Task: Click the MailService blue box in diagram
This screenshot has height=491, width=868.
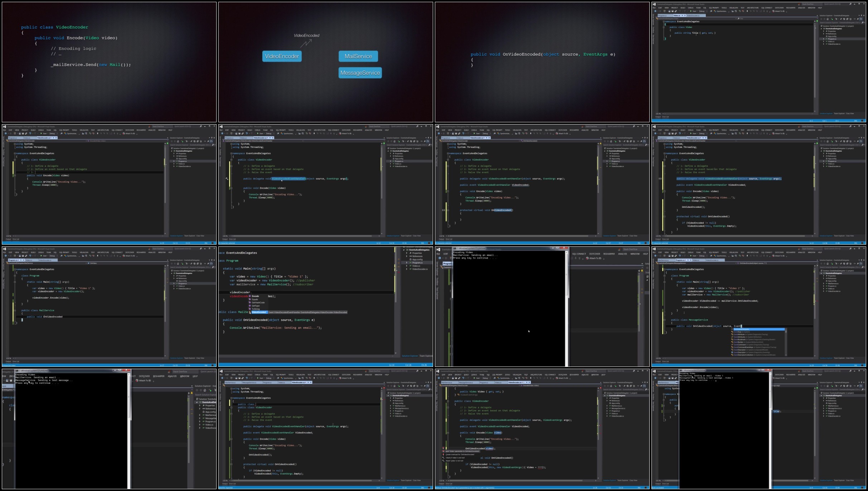Action: 358,56
